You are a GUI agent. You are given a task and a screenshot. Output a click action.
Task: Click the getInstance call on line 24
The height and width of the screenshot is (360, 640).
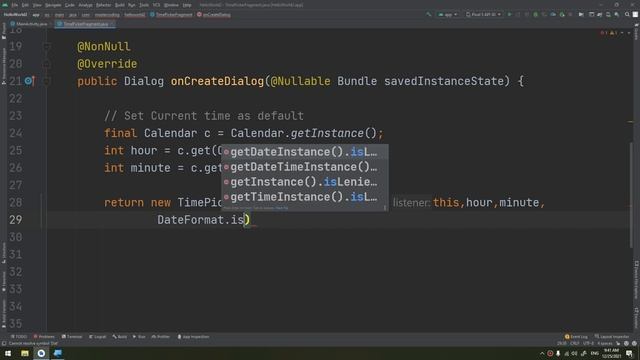click(327, 133)
